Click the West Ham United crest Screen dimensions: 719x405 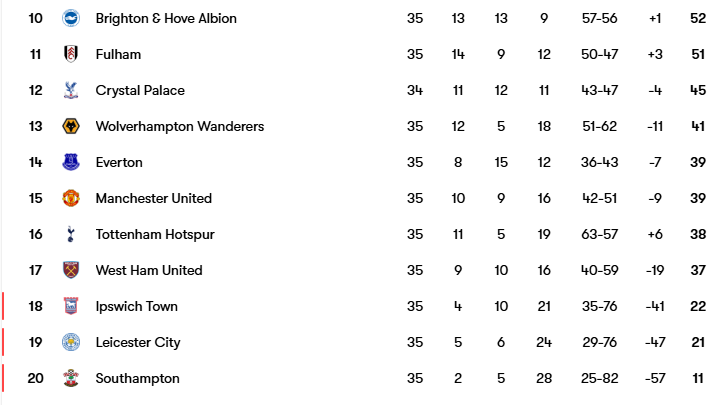[x=70, y=270]
